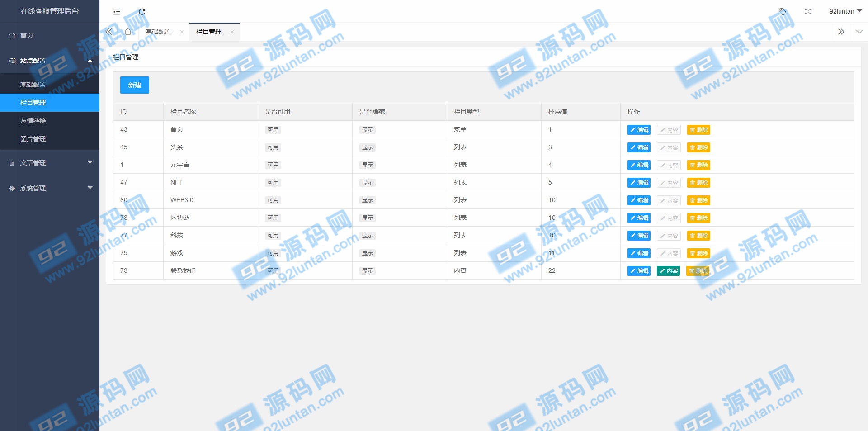
Task: Toggle fullscreen mode icon
Action: pos(808,11)
